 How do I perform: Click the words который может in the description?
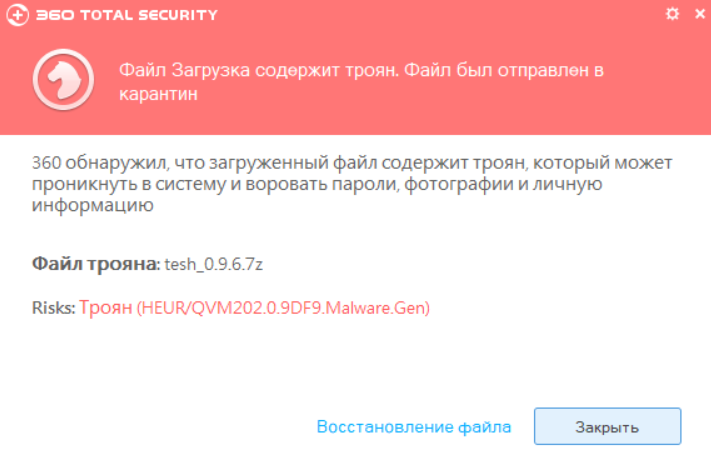tap(603, 162)
